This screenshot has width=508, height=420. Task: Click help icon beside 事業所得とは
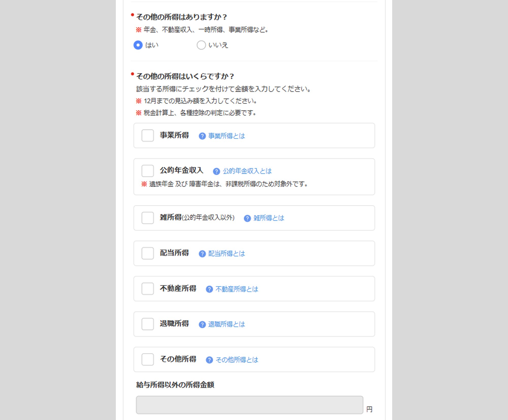pyautogui.click(x=202, y=136)
